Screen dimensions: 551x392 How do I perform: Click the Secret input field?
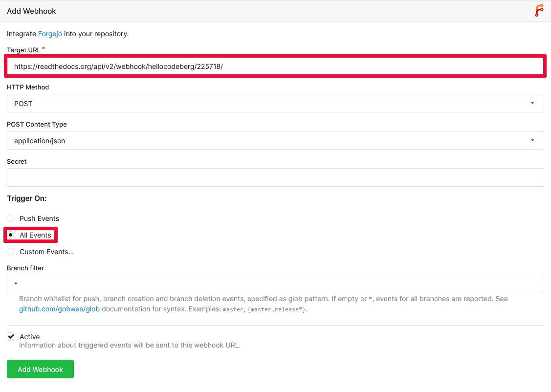[275, 177]
